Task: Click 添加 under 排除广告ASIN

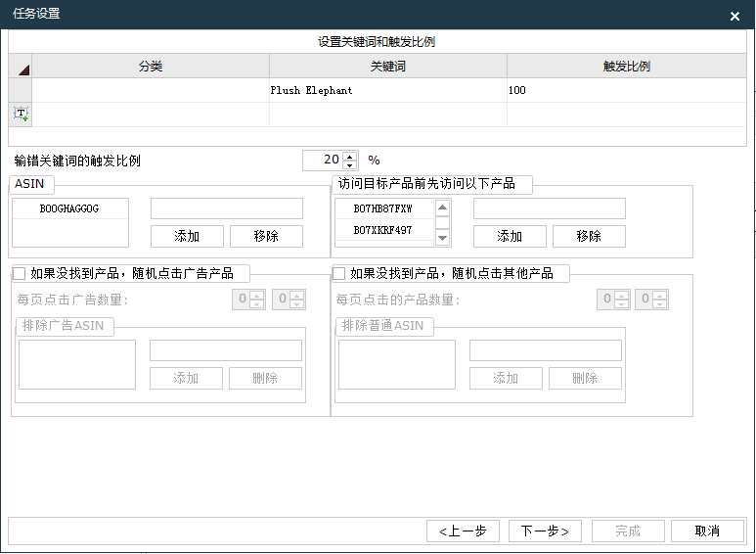Action: 186,379
